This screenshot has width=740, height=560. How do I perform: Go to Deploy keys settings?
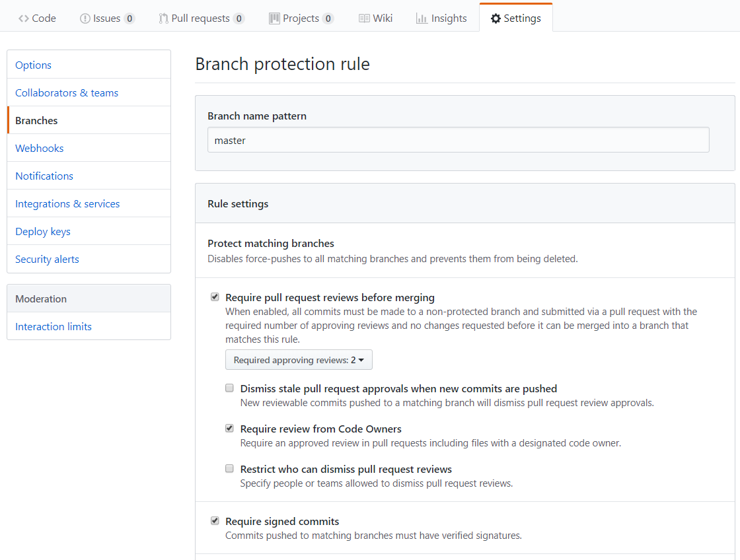tap(43, 232)
